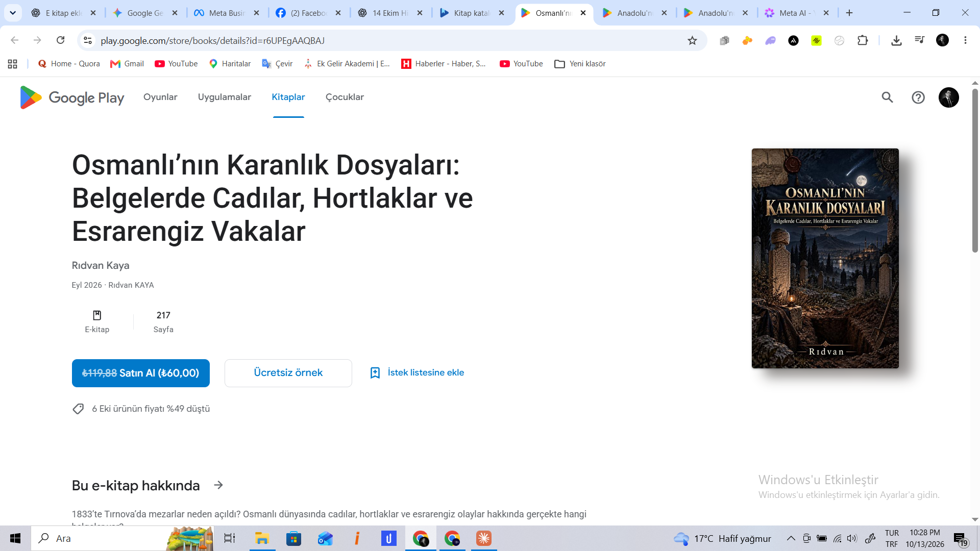Open the weather widget 17°C Hafif yağmur
The height and width of the screenshot is (551, 980).
[x=722, y=538]
